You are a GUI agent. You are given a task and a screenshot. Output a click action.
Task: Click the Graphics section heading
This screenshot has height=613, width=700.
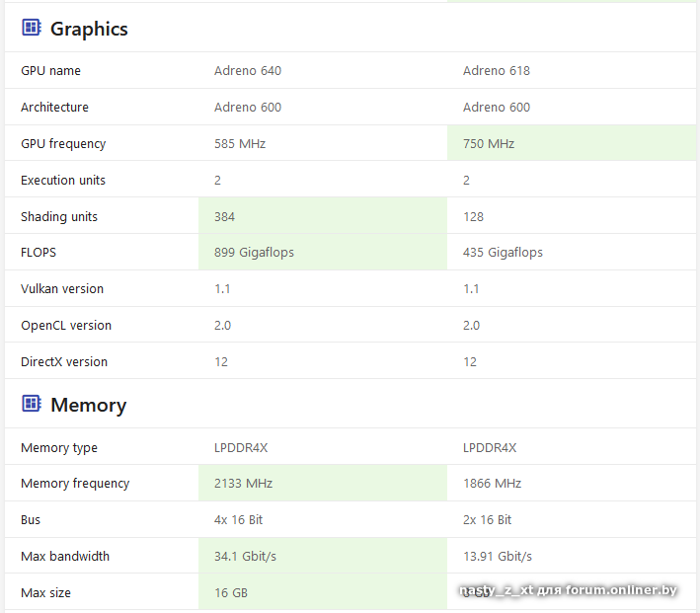point(89,29)
